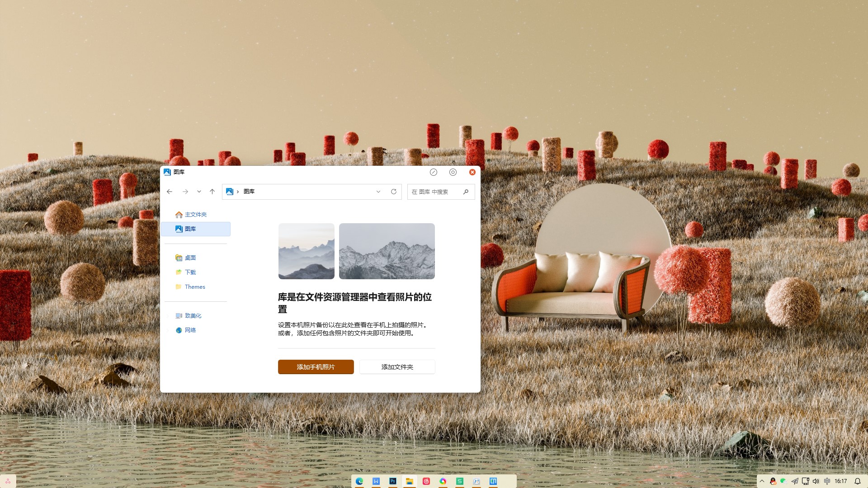
Task: Open NetEase Cloud Music taskbar icon
Action: coord(426,481)
